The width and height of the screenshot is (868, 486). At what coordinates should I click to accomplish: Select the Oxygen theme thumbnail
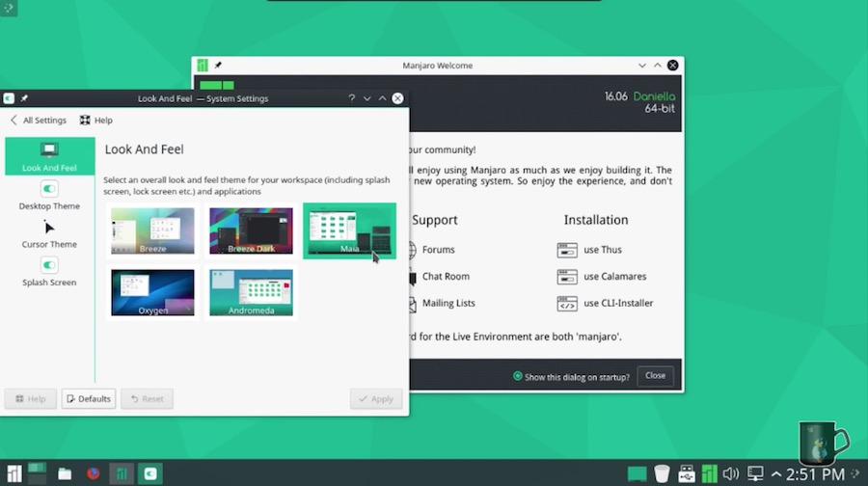click(152, 293)
